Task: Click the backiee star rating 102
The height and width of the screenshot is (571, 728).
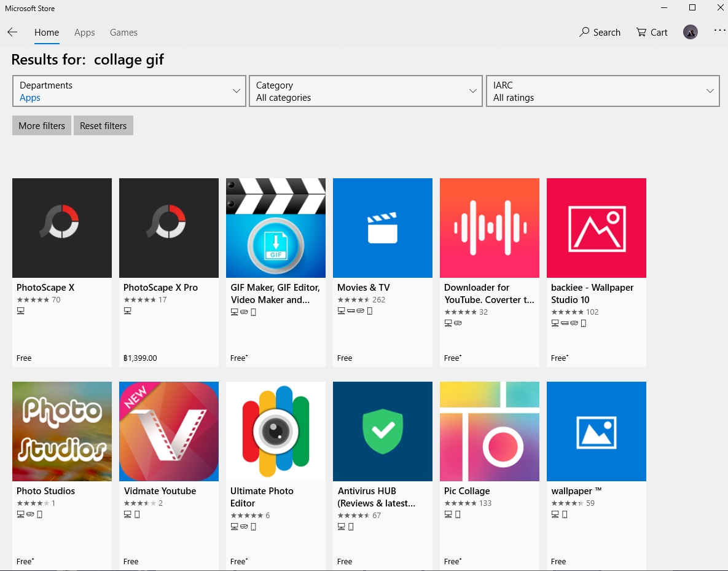Action: click(x=575, y=312)
